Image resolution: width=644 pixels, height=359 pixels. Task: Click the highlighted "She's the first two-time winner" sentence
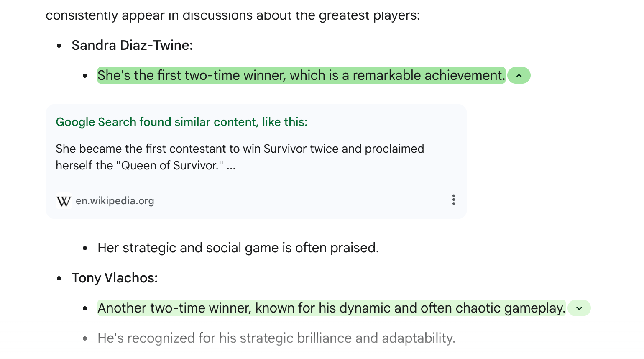point(301,76)
